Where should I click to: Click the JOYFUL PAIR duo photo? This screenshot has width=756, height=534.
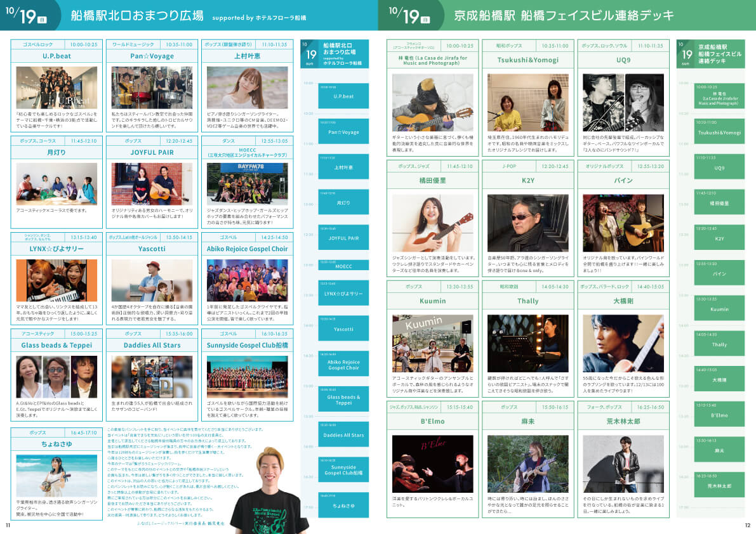[152, 184]
